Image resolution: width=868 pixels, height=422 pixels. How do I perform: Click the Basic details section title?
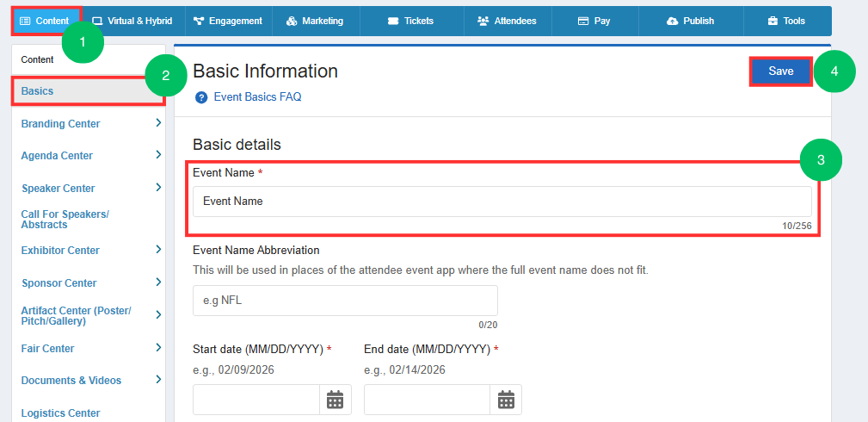237,145
